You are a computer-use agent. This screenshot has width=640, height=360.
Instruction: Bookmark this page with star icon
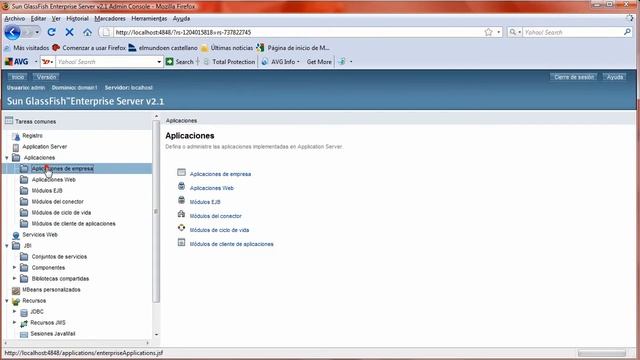click(488, 32)
